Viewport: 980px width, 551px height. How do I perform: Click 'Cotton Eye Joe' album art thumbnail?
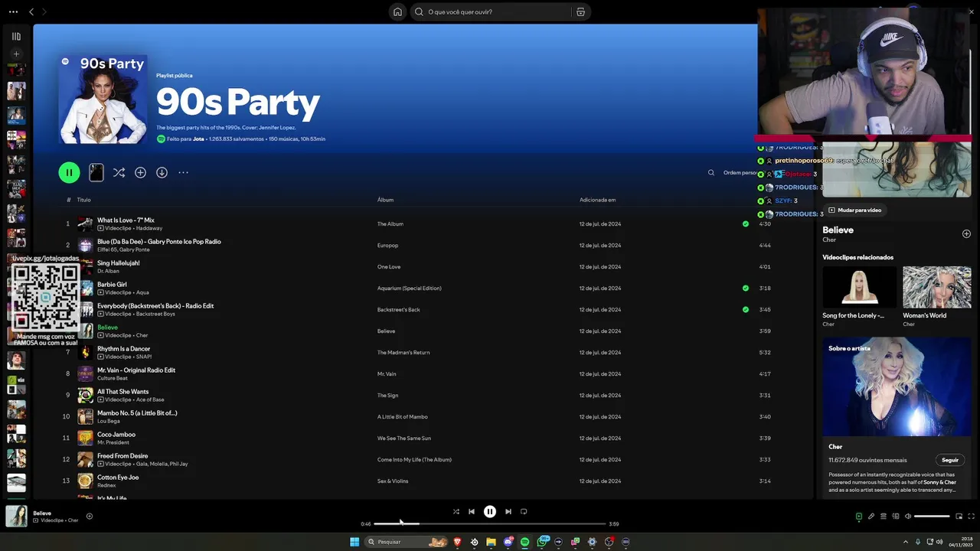point(85,481)
